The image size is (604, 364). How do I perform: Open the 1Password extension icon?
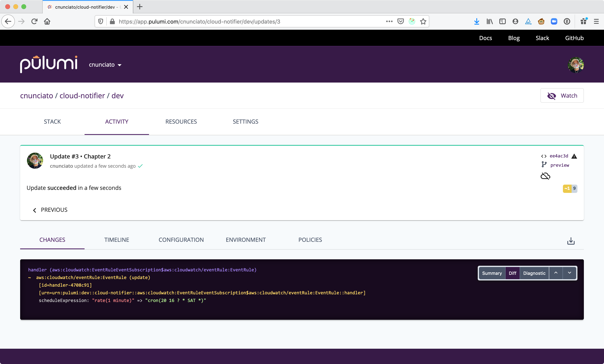tap(567, 22)
